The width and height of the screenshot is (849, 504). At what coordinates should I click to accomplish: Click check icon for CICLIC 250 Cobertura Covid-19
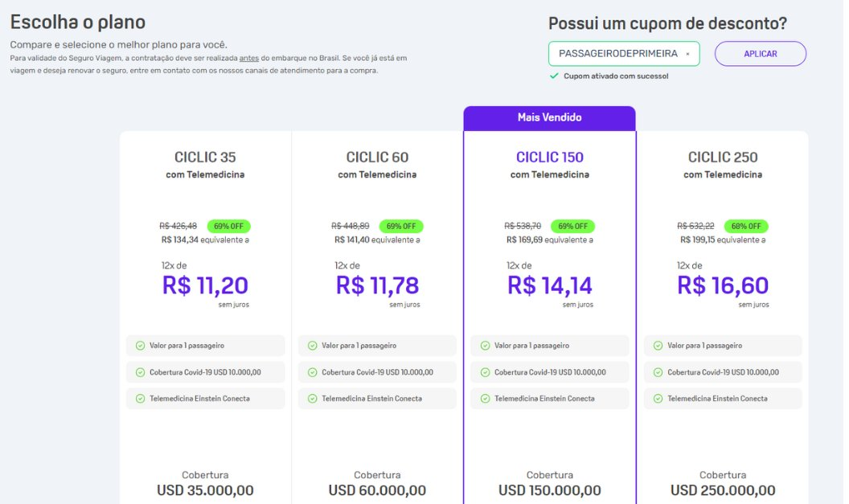[658, 372]
